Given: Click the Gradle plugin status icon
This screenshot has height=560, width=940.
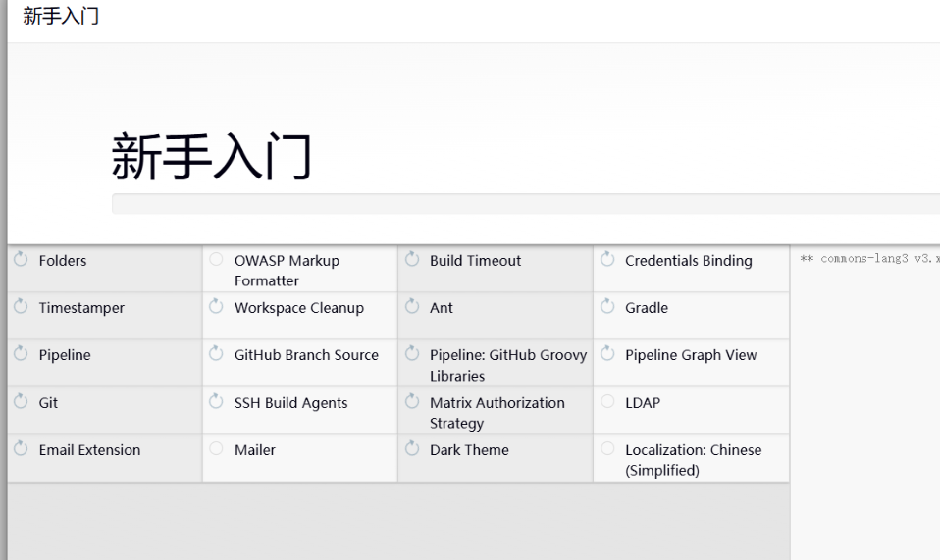Looking at the screenshot, I should pyautogui.click(x=607, y=306).
